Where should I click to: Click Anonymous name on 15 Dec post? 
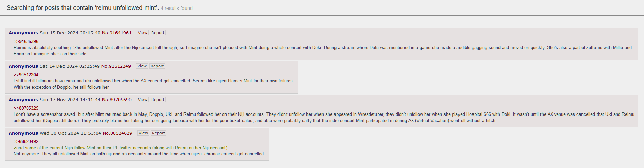(23, 33)
